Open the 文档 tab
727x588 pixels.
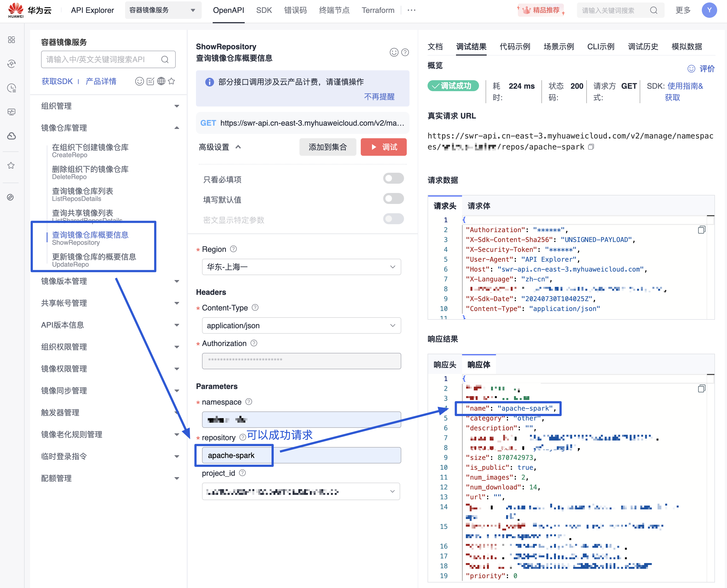(435, 47)
